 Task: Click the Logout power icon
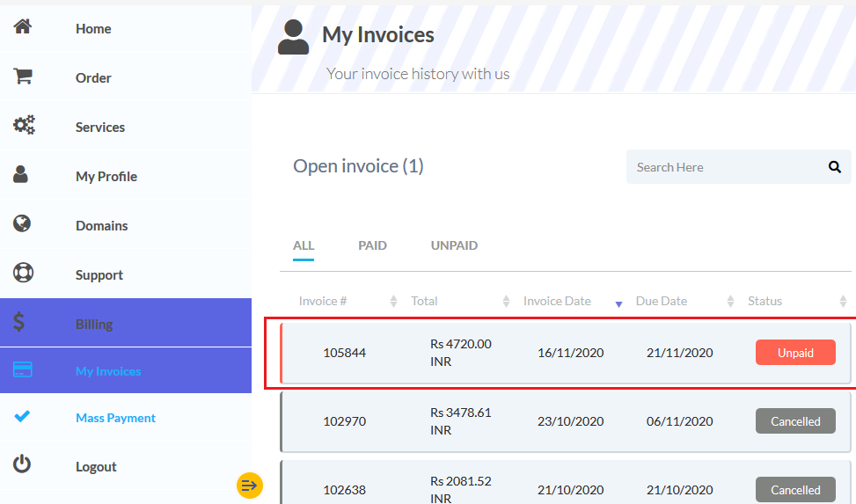22,464
